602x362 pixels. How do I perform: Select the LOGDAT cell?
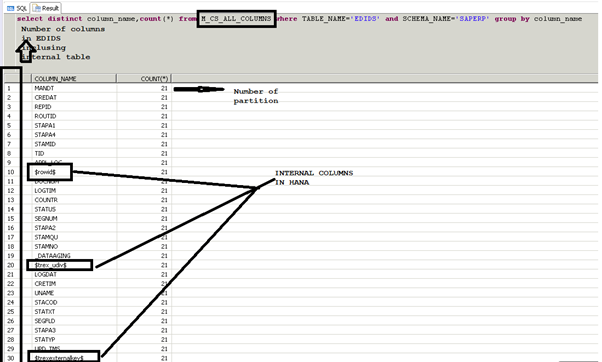click(x=45, y=274)
